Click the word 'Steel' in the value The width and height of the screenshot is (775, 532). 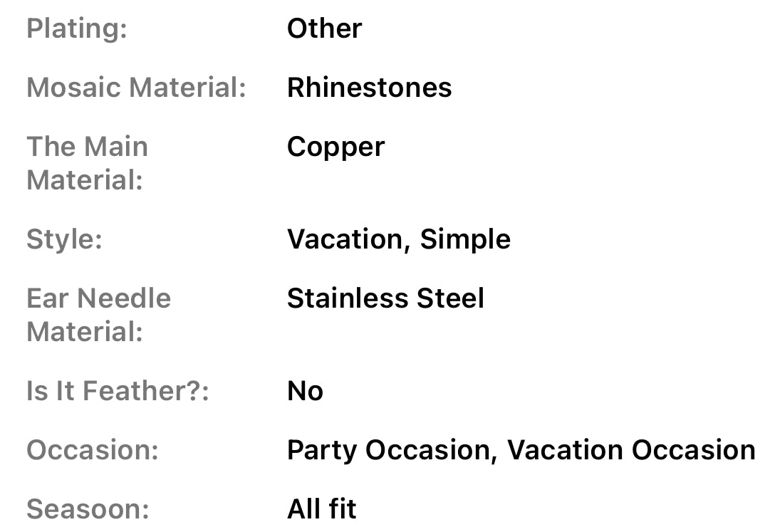(450, 298)
